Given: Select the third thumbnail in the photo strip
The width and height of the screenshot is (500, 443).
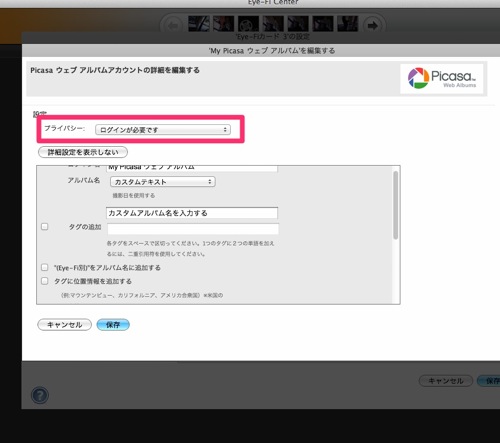Looking at the screenshot, I should pyautogui.click(x=248, y=23).
